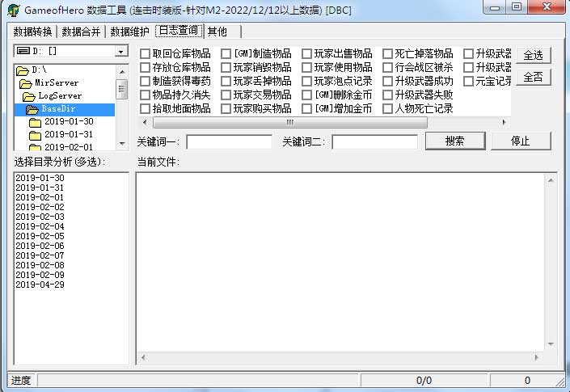Click the checkbox list scroll-right arrow

click(x=505, y=122)
